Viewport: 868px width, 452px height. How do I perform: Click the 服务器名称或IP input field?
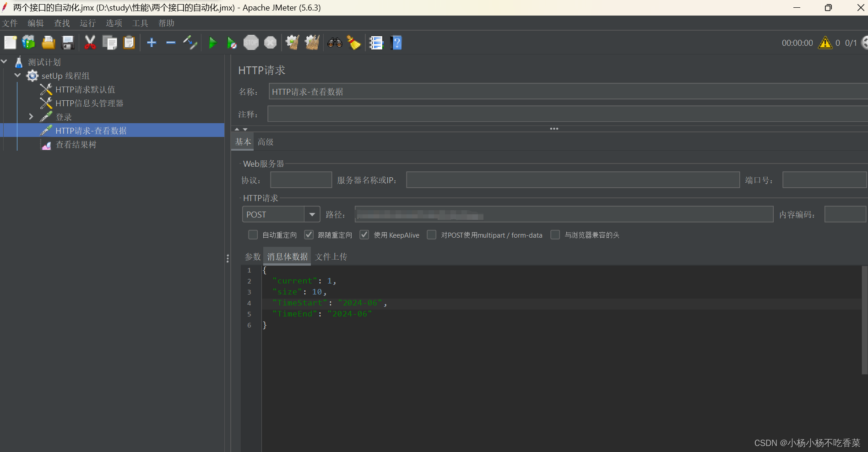[x=573, y=180]
